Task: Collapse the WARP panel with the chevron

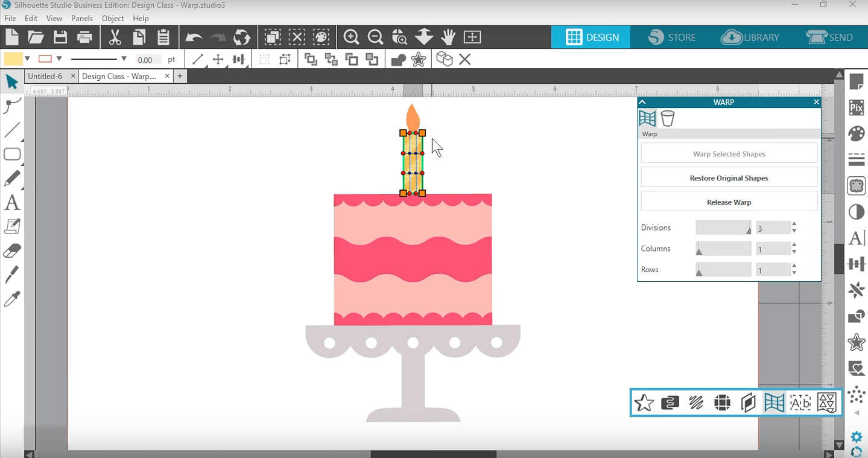Action: click(x=642, y=103)
